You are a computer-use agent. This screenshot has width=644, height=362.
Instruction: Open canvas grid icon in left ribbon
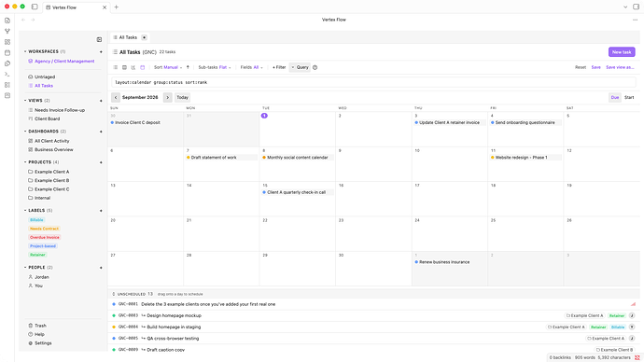(x=7, y=42)
